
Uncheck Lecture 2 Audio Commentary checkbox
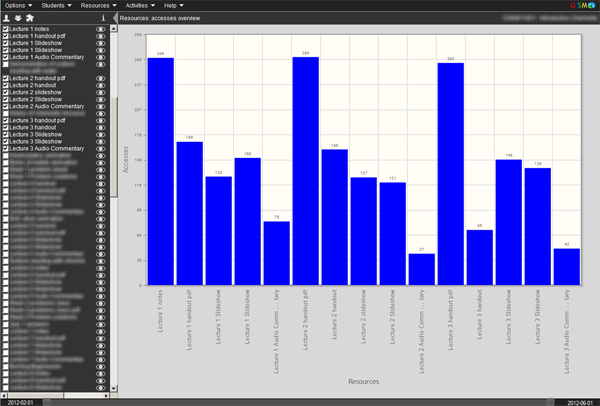pos(5,106)
